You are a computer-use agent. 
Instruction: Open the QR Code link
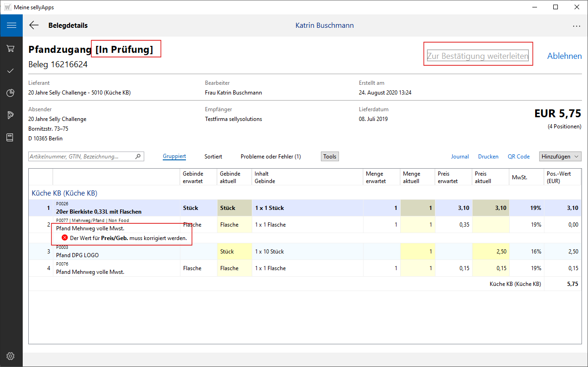click(518, 157)
